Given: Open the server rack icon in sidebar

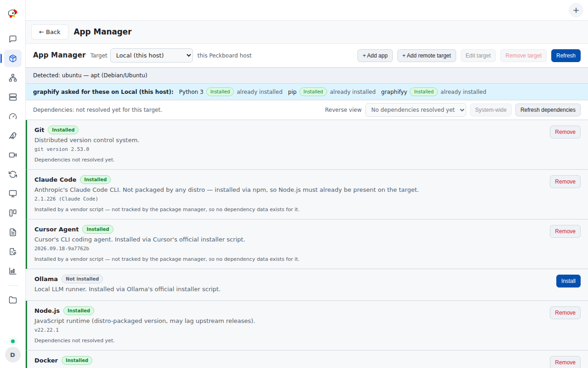Looking at the screenshot, I should point(13,97).
